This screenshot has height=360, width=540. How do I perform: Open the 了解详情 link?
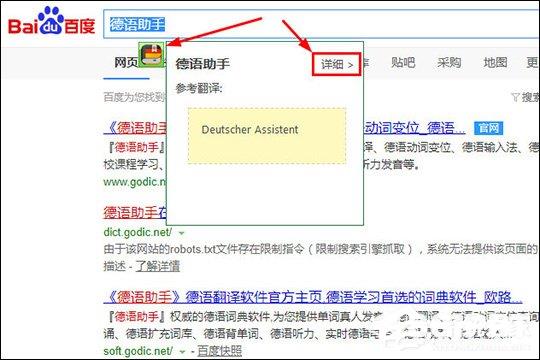(x=158, y=266)
